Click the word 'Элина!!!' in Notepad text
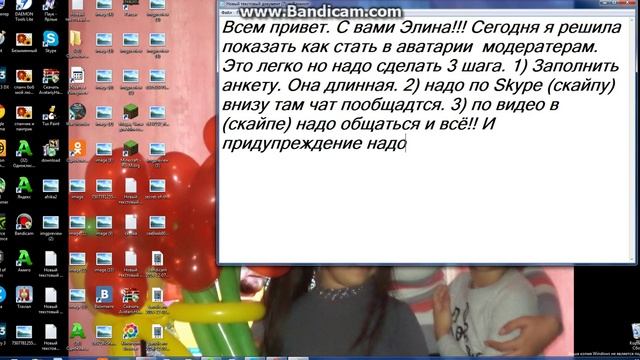The width and height of the screenshot is (640, 360). (x=433, y=27)
